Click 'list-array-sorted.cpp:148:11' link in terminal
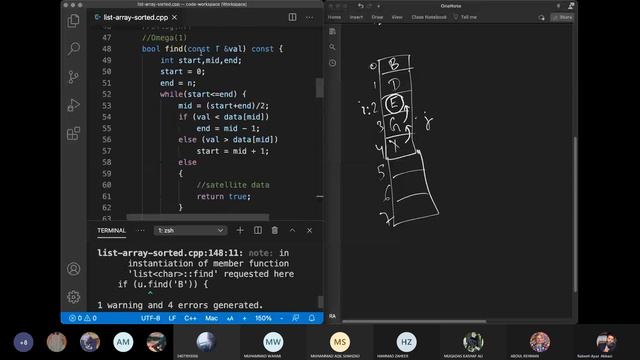The width and height of the screenshot is (640, 360). [x=170, y=253]
